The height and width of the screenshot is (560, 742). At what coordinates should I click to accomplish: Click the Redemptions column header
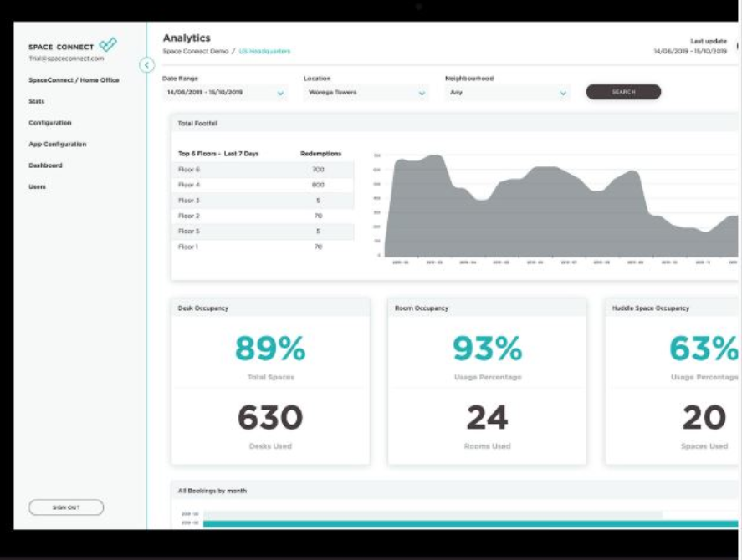(321, 154)
